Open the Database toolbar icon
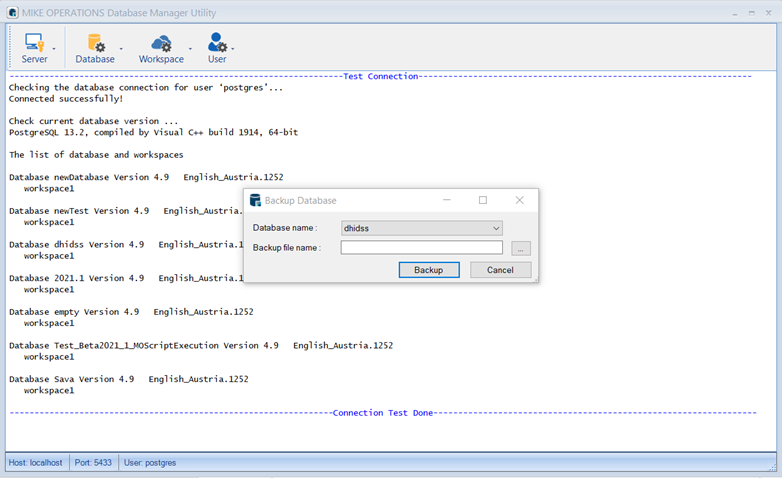782x478 pixels. pos(95,48)
